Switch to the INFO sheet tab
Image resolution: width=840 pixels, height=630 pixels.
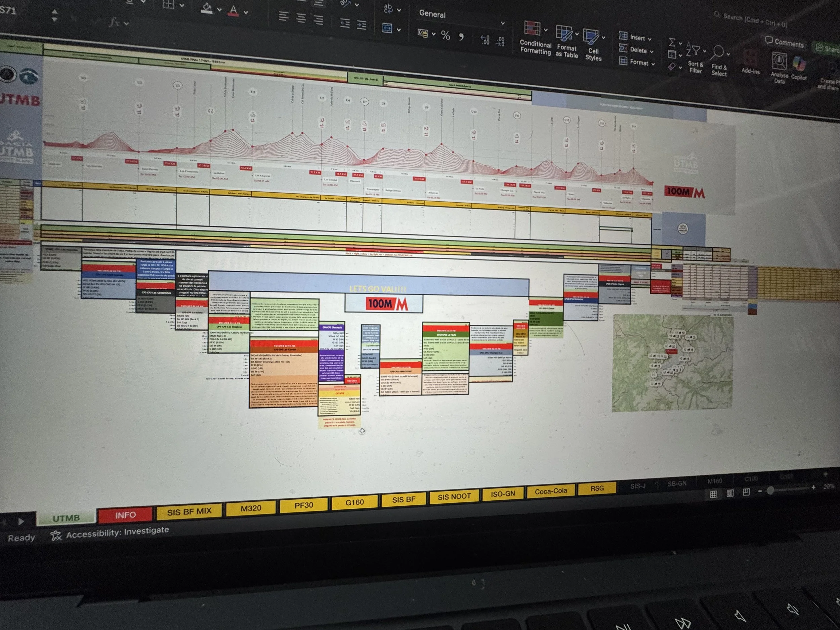click(x=125, y=515)
